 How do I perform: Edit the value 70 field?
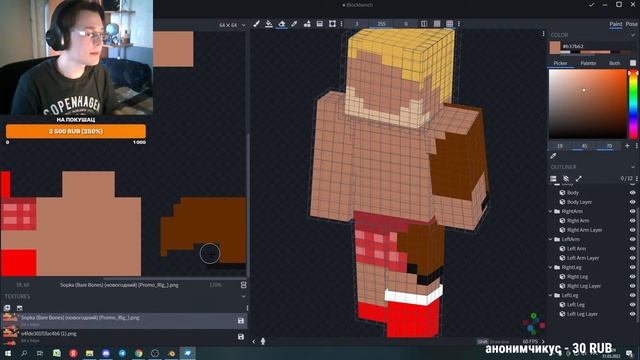(x=609, y=146)
